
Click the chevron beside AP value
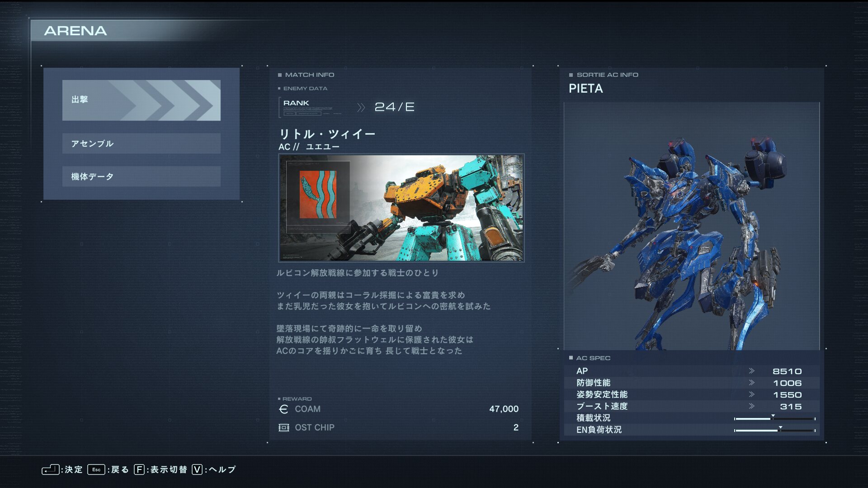pos(751,371)
